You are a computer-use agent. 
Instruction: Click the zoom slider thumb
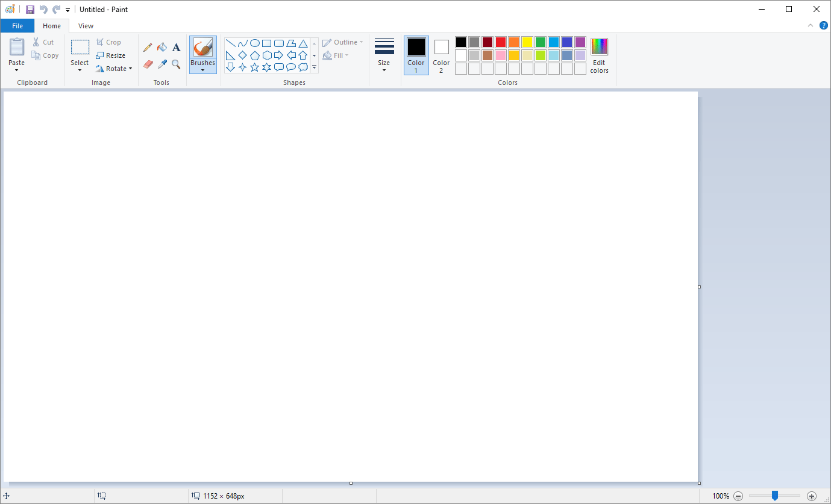pos(775,496)
